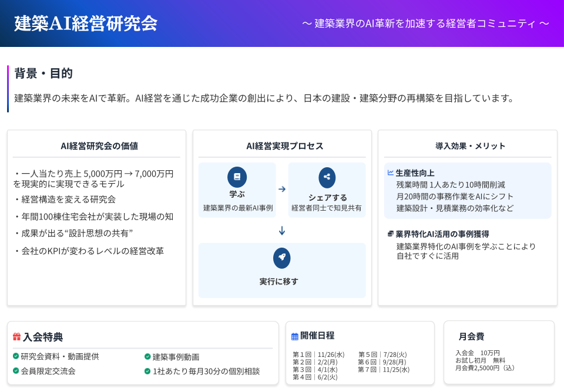Screen dimensions: 564x392
Task: Click the 生産性向上 heading
Action: 415,173
